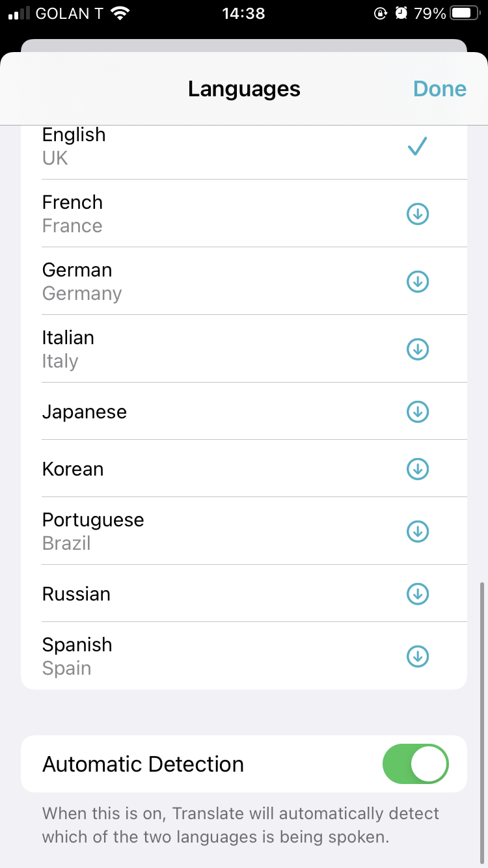Select the French France row
488x868 pixels.
pos(195,213)
